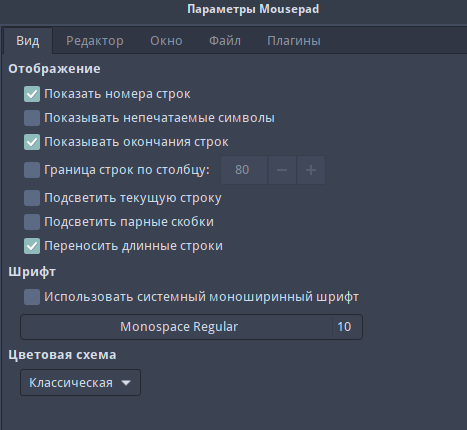Switch to the Вид tab
This screenshot has width=467, height=430.
point(28,41)
